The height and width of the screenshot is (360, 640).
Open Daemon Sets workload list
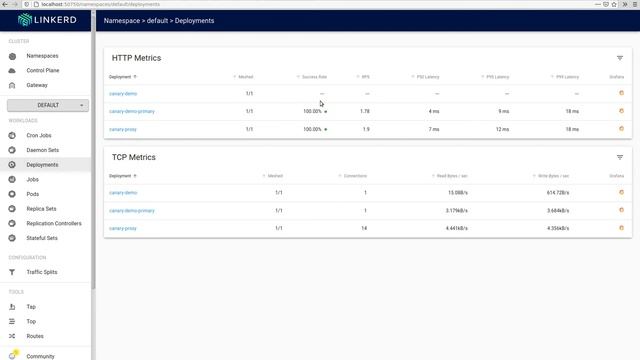pyautogui.click(x=42, y=150)
